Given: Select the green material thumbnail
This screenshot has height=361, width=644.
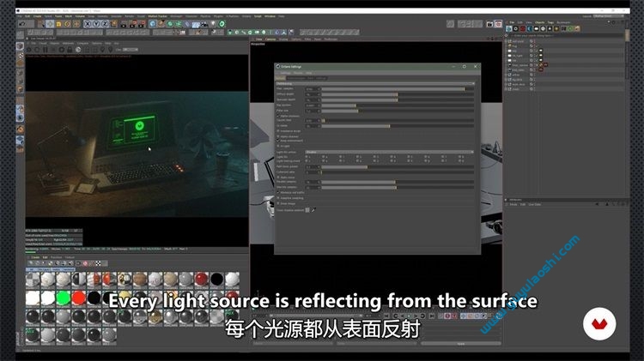Looking at the screenshot, I should (64, 298).
